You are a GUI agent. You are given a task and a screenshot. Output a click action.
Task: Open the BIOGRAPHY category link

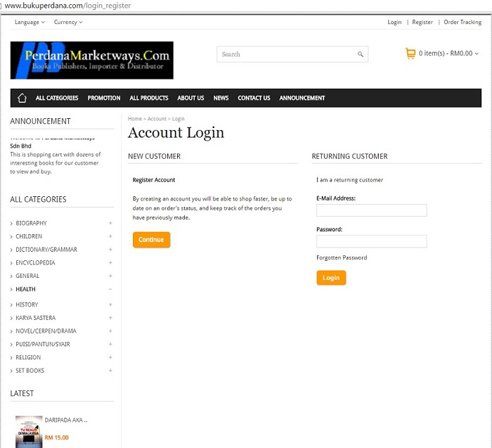point(31,223)
